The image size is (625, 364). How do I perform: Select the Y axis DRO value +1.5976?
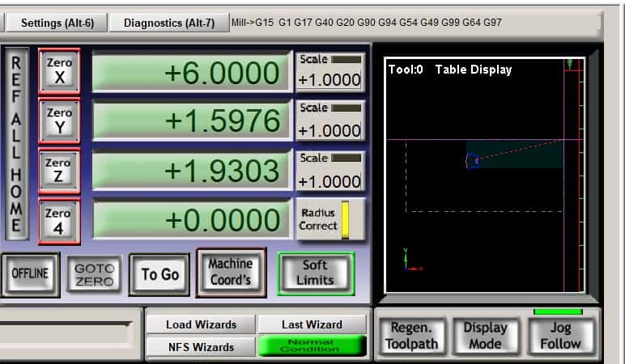coord(192,121)
